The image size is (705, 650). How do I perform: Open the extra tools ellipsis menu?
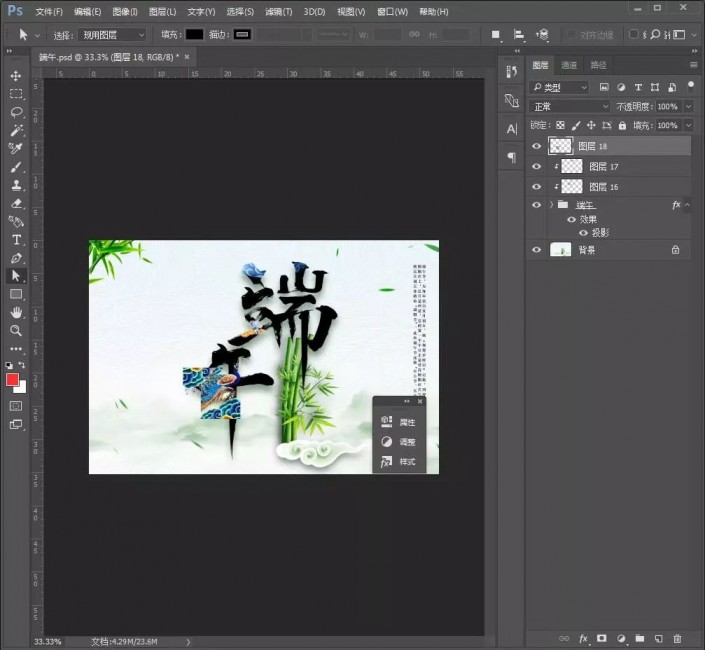point(16,349)
